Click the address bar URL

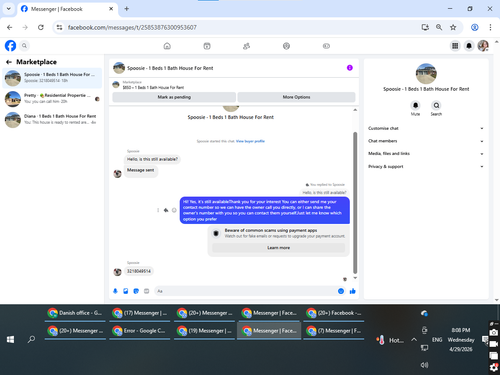(x=132, y=27)
